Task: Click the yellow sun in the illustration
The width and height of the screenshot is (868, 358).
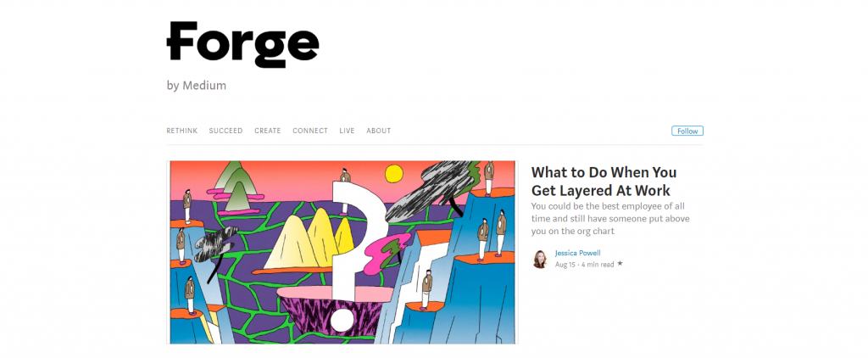Action: click(x=393, y=173)
